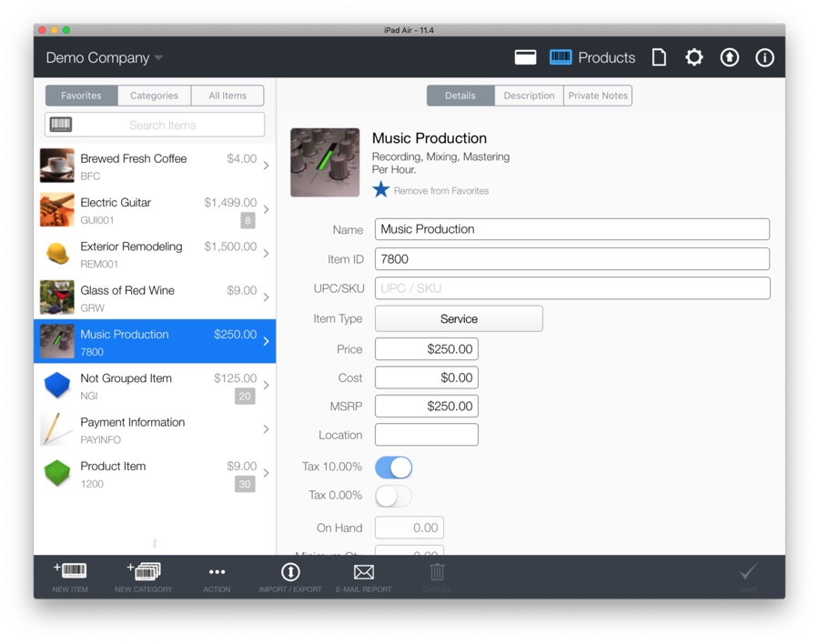
Task: Open the Demo Company dropdown
Action: tap(105, 57)
